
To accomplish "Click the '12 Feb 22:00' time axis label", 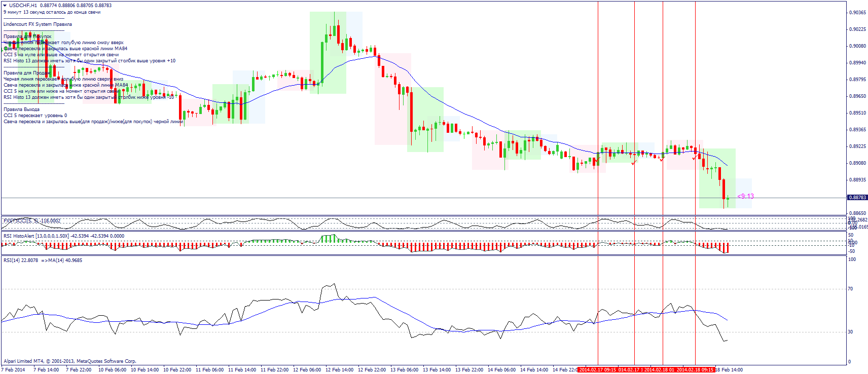I will [372, 370].
